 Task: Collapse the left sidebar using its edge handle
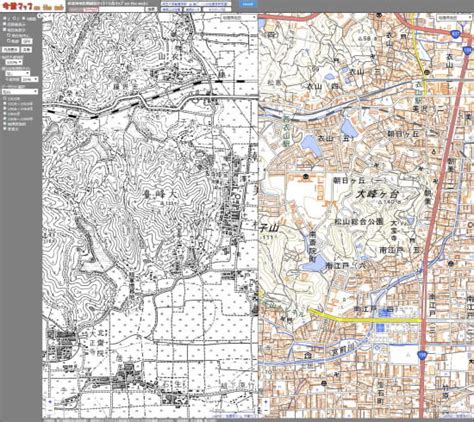tap(40, 16)
